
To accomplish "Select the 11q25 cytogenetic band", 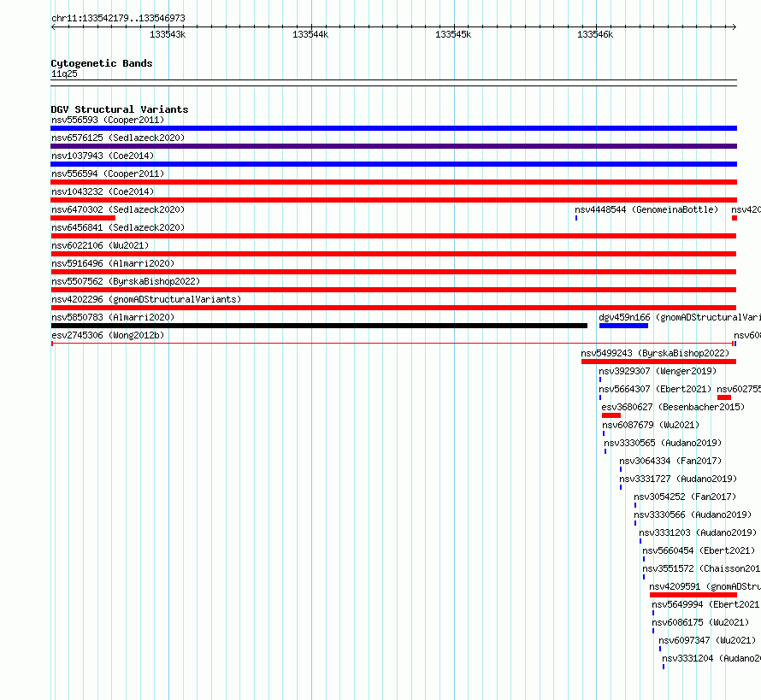I will (x=393, y=83).
